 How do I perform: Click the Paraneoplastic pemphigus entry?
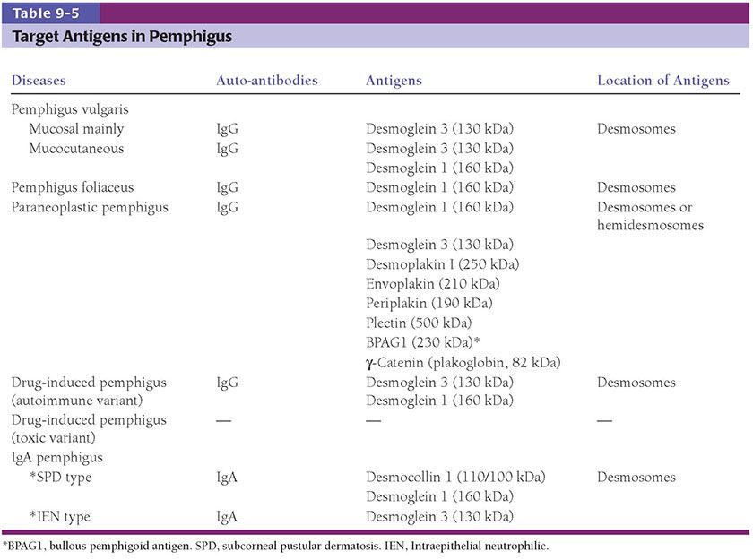pos(77,207)
